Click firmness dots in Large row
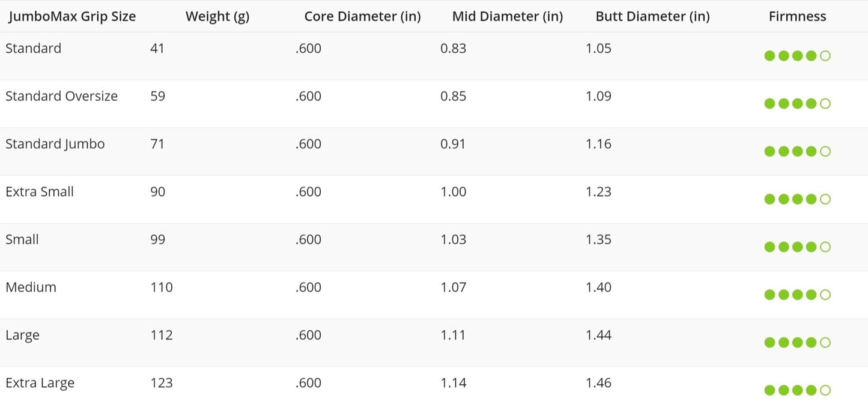 [x=797, y=343]
